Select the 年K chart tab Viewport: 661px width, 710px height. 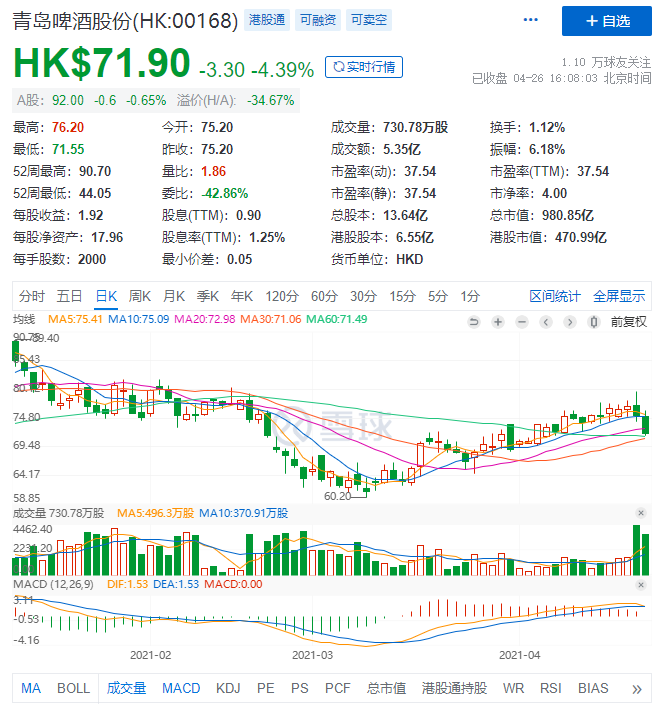click(242, 296)
